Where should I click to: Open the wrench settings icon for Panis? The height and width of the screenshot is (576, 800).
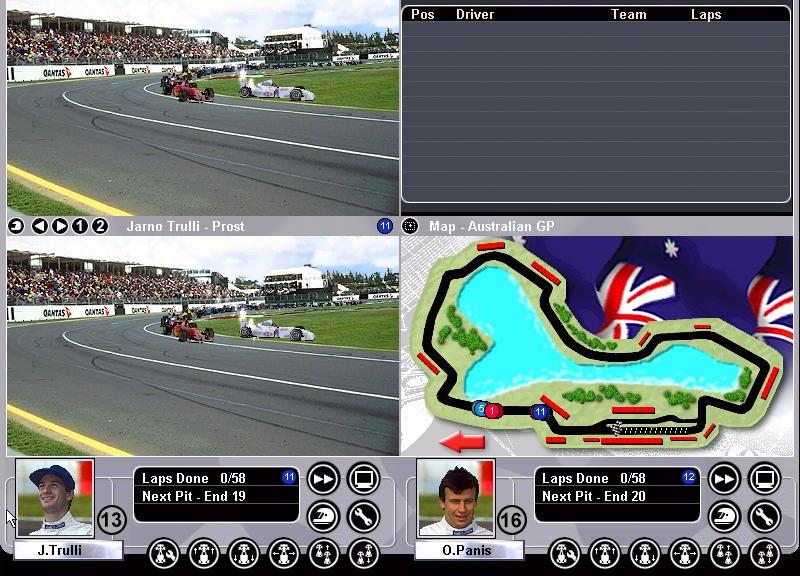tap(764, 517)
